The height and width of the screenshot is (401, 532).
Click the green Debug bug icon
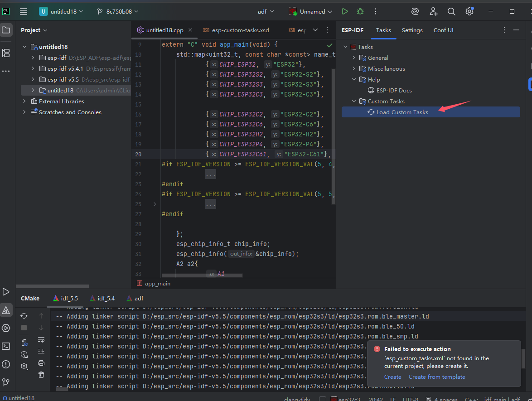click(360, 11)
